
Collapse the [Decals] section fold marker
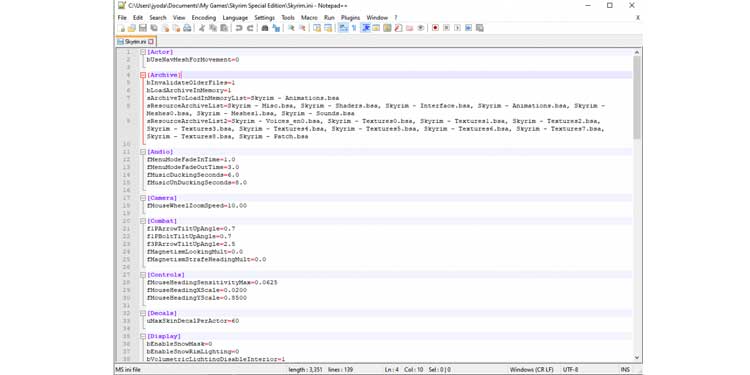(x=143, y=313)
